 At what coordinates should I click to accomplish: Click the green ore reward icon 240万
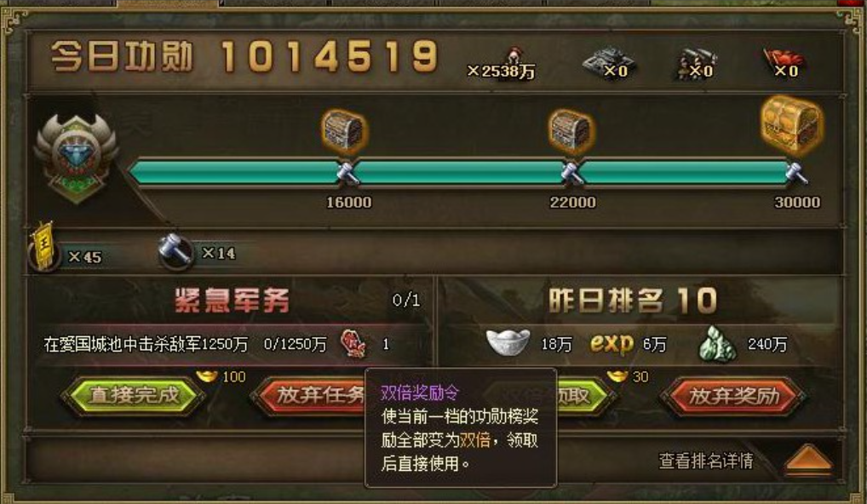coord(716,344)
